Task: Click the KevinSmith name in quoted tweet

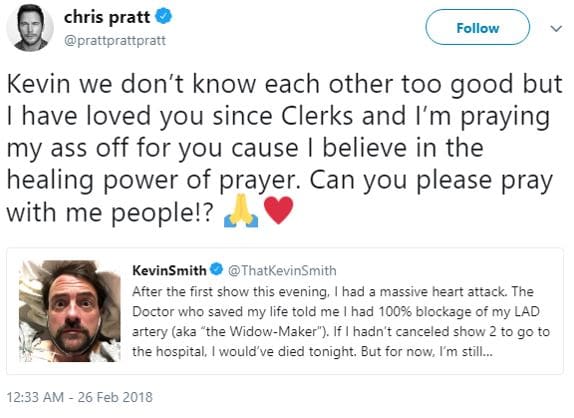Action: pos(169,270)
